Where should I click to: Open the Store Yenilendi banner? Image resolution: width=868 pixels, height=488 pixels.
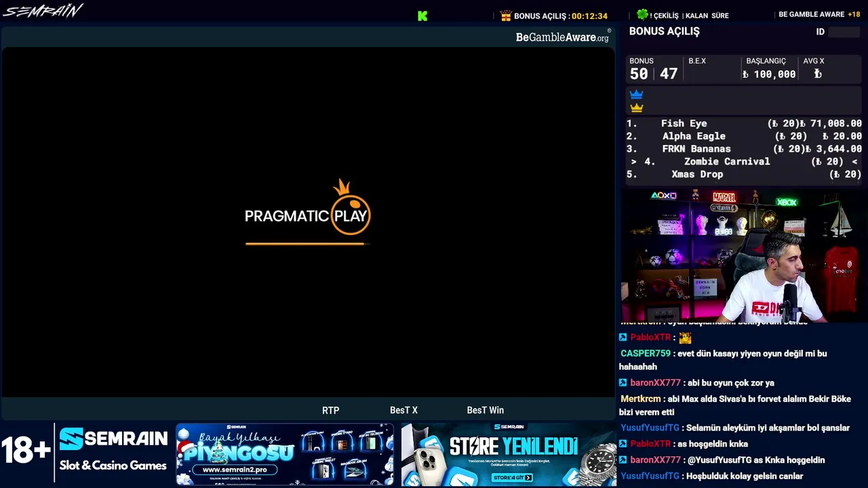pos(509,455)
